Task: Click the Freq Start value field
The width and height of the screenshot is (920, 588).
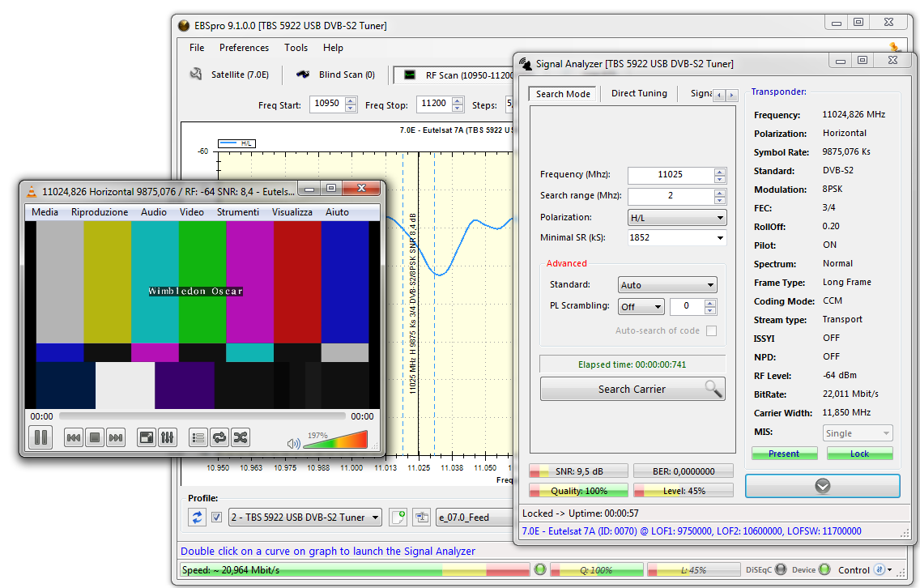Action: click(x=327, y=104)
